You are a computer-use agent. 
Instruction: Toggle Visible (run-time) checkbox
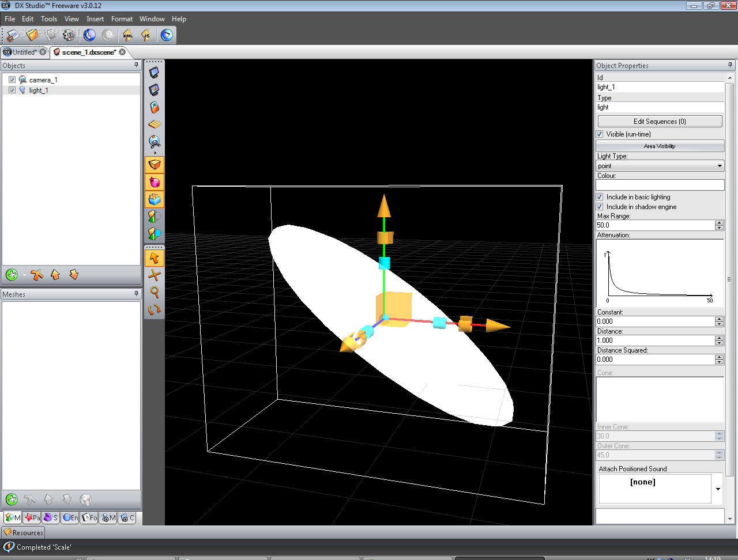(x=600, y=134)
